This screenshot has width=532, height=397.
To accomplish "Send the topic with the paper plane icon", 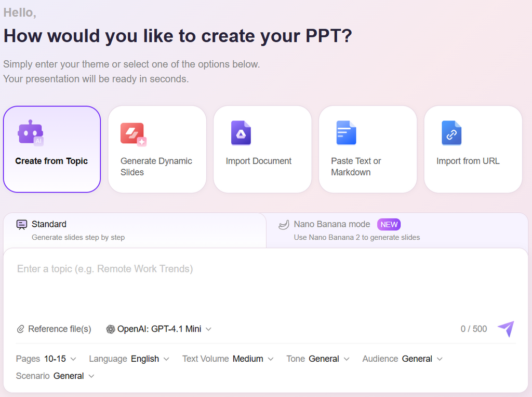I will point(505,328).
